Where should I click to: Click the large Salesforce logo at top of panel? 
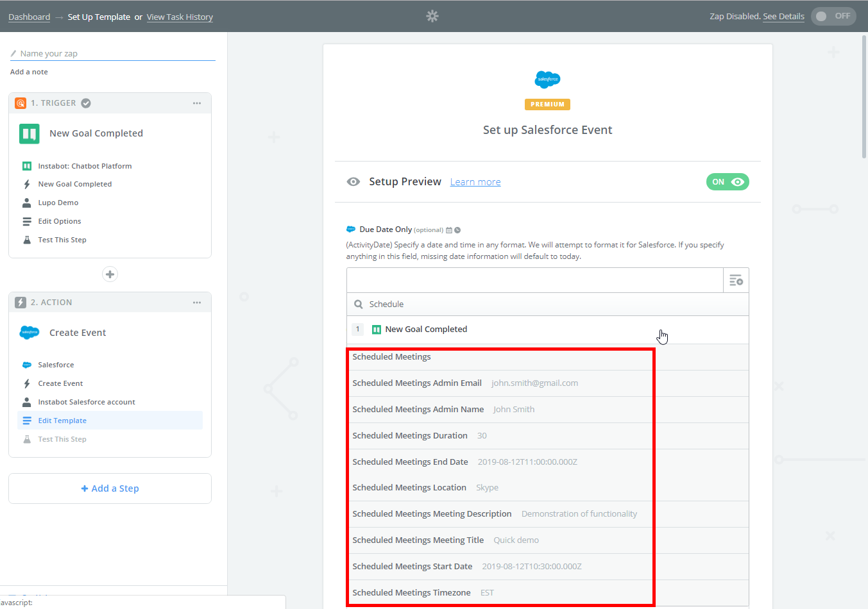click(547, 79)
